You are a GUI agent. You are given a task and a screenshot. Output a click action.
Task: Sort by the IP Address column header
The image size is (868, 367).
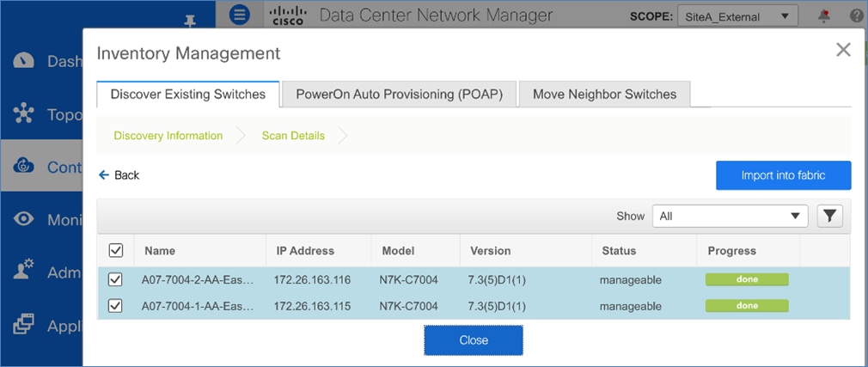pyautogui.click(x=305, y=251)
